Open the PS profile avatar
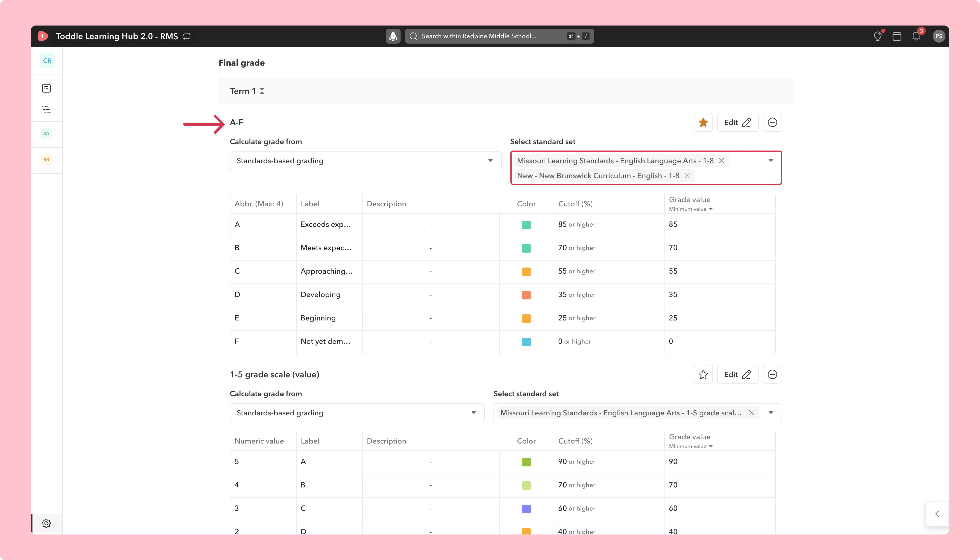This screenshot has height=560, width=980. (x=939, y=36)
